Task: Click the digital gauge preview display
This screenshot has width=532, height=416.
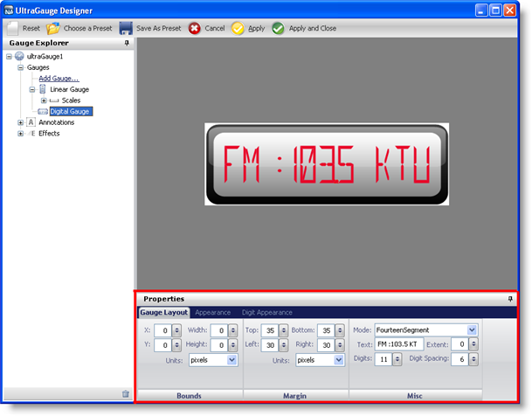Action: 327,164
